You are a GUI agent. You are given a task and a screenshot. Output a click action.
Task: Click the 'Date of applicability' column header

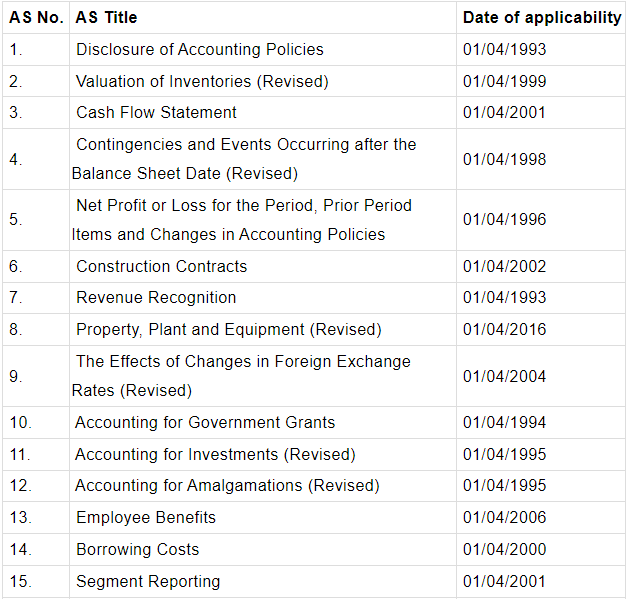[x=541, y=17]
